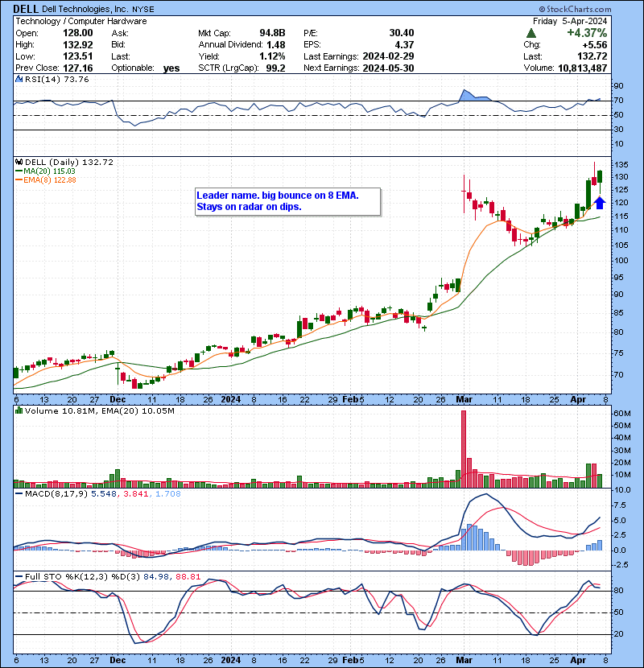Click the RSI area-chart icon beside RSI(14)
644x668 pixels.
[19, 79]
